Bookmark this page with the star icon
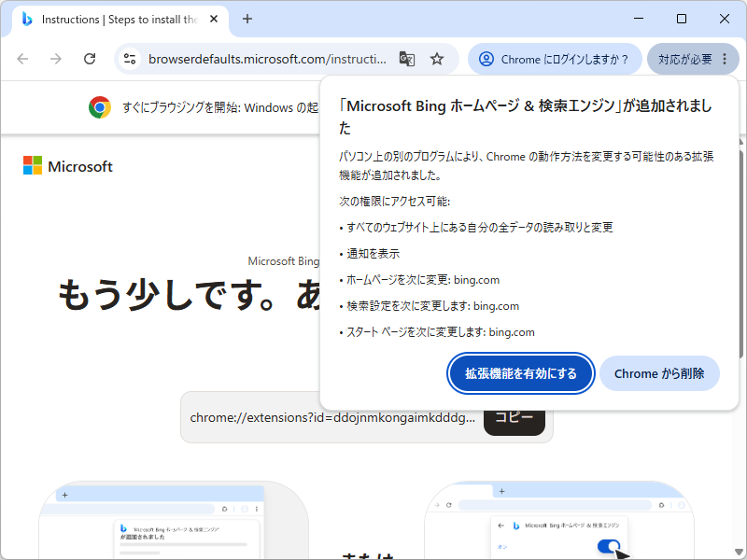 [x=437, y=59]
